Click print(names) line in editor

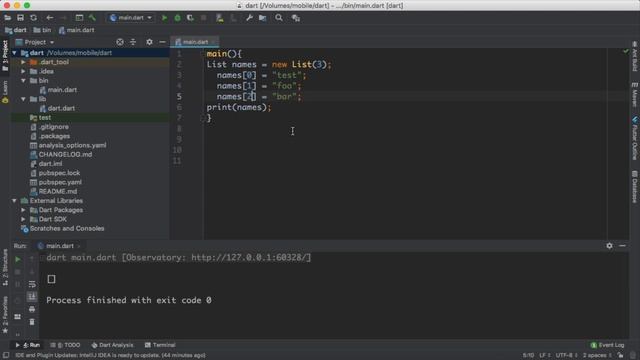pyautogui.click(x=239, y=107)
